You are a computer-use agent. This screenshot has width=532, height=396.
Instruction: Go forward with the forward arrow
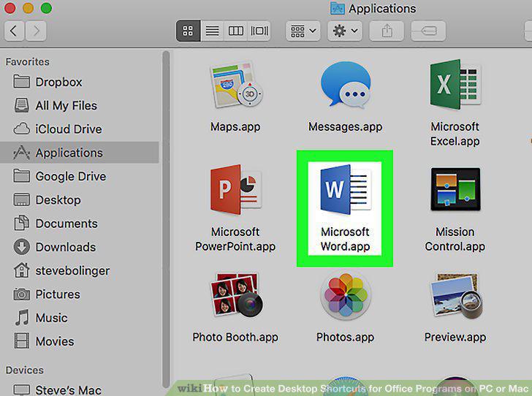(36, 31)
